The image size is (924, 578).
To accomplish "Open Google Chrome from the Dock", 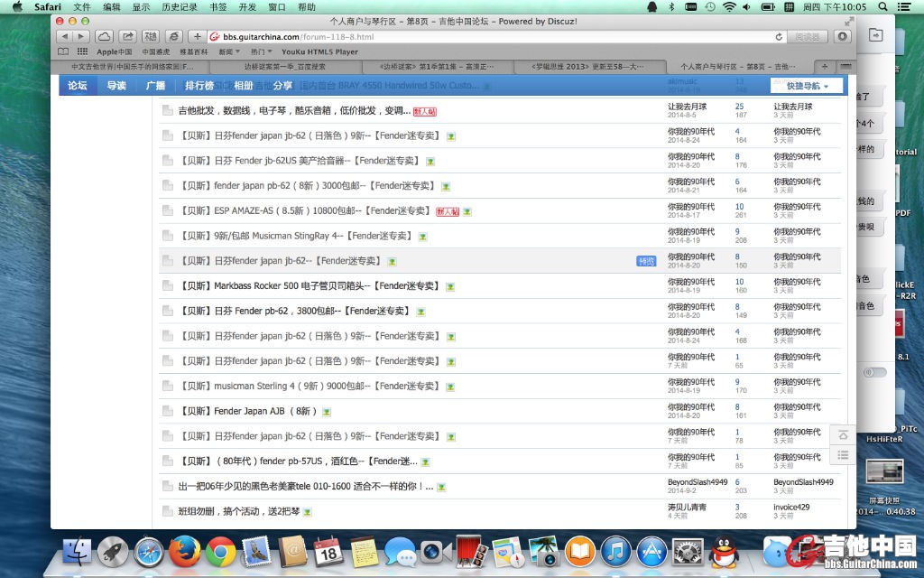I will [220, 551].
